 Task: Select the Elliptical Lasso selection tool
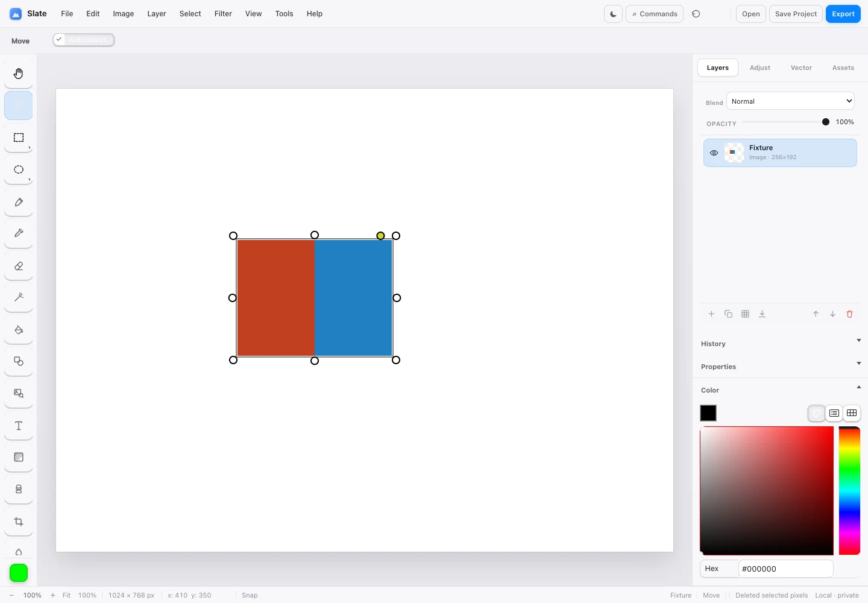(19, 169)
